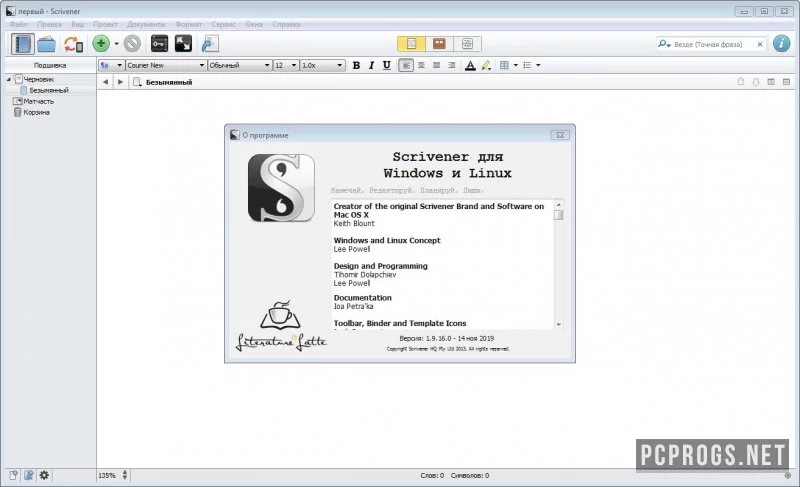Open the Inspector info icon
The image size is (800, 487).
(781, 44)
